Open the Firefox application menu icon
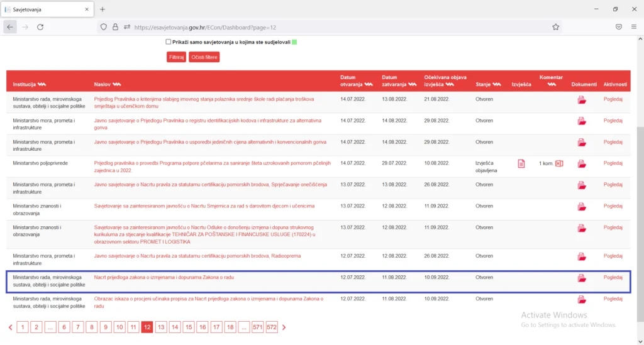644x345 pixels. click(634, 27)
